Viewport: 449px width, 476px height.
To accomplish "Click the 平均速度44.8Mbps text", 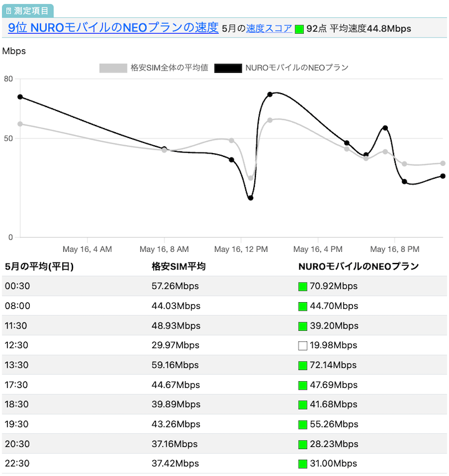I will pyautogui.click(x=370, y=29).
